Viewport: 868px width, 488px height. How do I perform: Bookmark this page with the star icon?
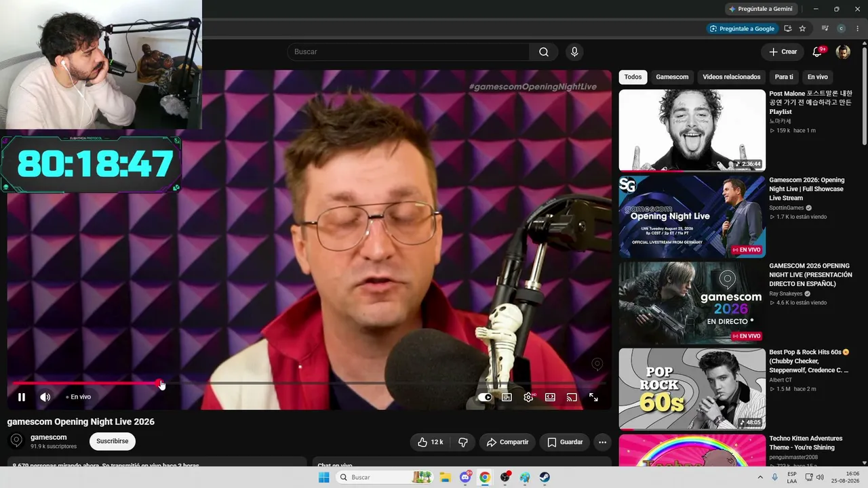pos(803,28)
